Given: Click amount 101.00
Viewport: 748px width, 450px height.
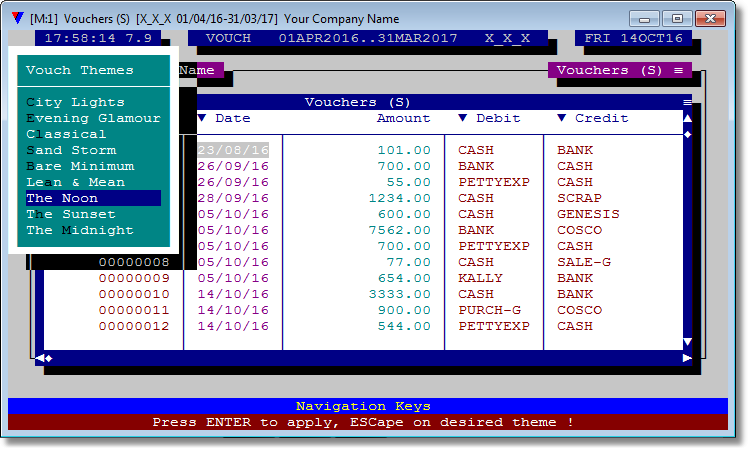Looking at the screenshot, I should 404,150.
